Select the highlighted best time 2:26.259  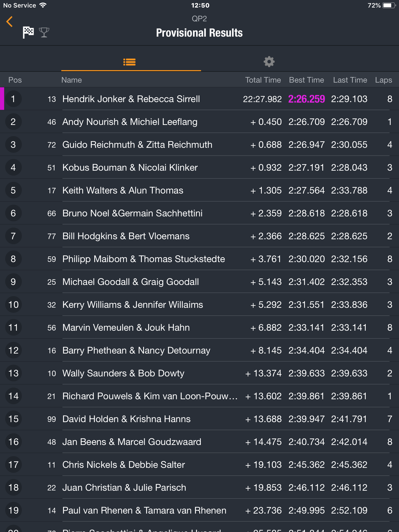(x=307, y=99)
